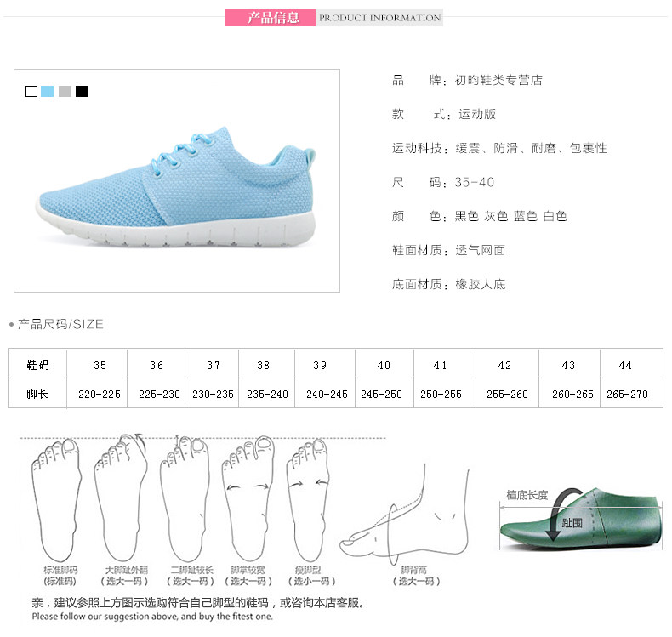Click foot length cell 240-245

pos(327,394)
